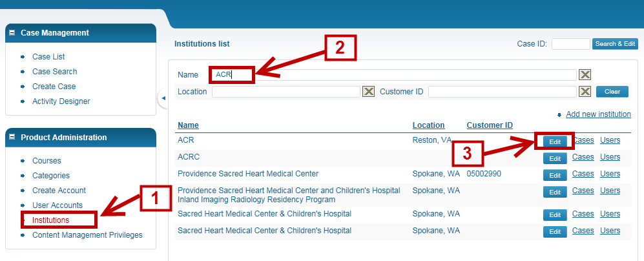Clear the Customer ID field with X icon
644x261 pixels.
[585, 92]
